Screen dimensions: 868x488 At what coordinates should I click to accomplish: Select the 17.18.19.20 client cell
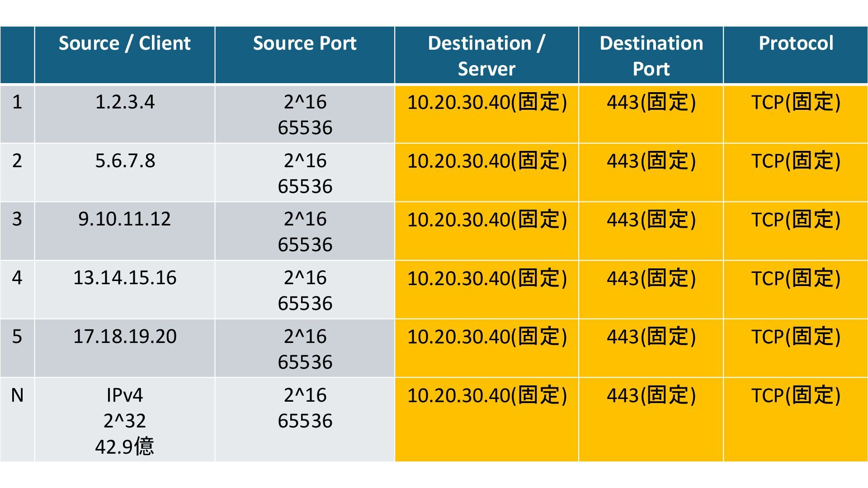(x=124, y=348)
